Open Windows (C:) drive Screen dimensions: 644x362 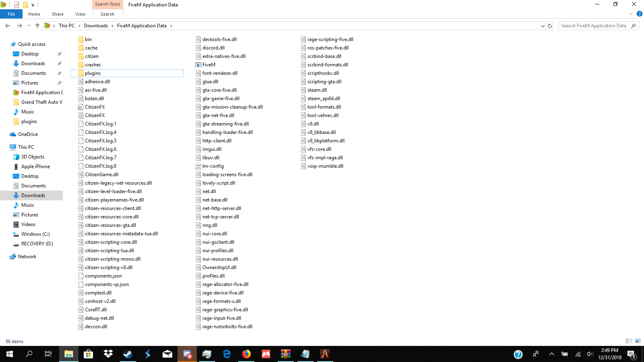tap(35, 234)
